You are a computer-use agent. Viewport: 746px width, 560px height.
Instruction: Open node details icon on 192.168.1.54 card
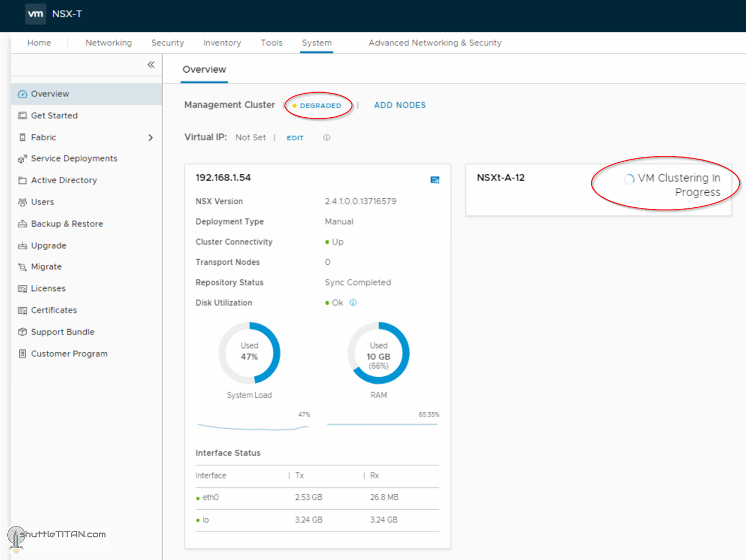[x=435, y=180]
